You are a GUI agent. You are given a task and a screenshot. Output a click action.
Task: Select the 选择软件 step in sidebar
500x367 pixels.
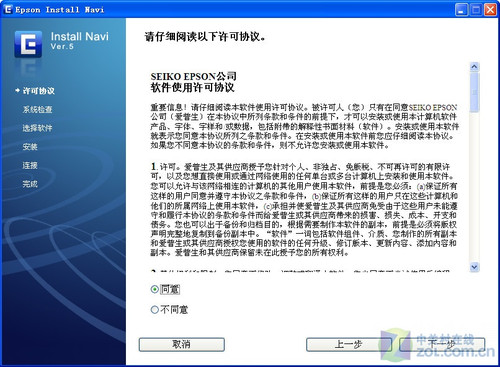pos(37,128)
